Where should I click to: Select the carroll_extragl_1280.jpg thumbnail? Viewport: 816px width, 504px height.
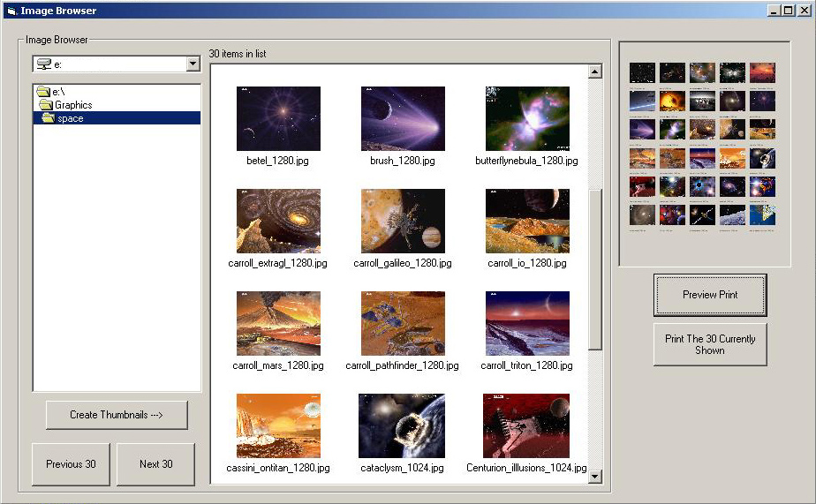point(278,221)
